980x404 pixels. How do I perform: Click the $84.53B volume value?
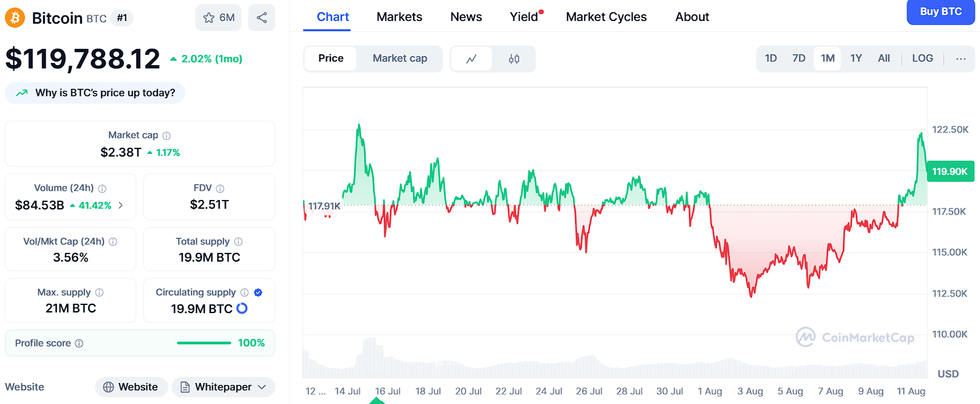39,205
